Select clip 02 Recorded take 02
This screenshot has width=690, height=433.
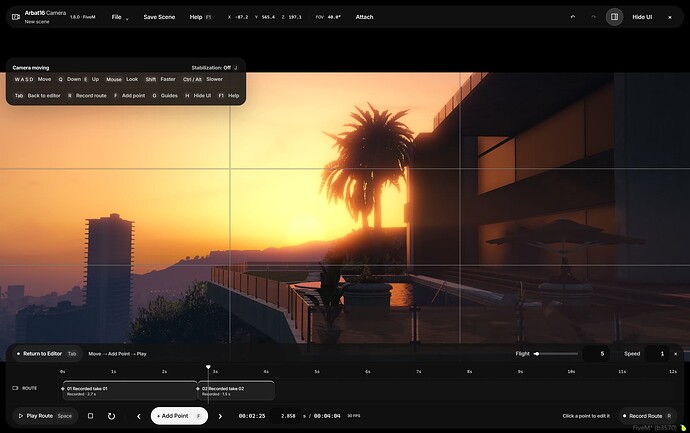237,391
